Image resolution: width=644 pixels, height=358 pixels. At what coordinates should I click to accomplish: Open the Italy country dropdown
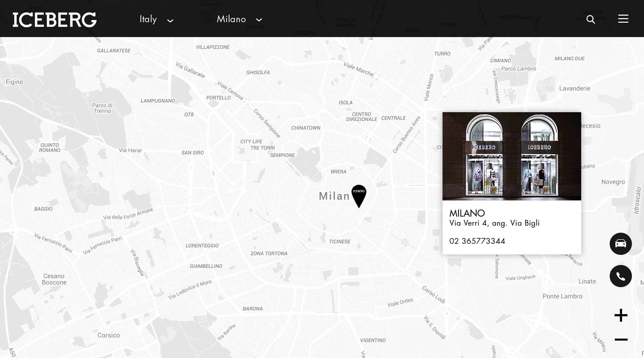tap(156, 19)
